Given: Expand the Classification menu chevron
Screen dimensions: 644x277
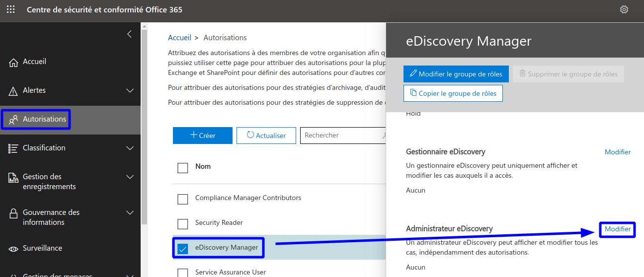Looking at the screenshot, I should coord(130,148).
